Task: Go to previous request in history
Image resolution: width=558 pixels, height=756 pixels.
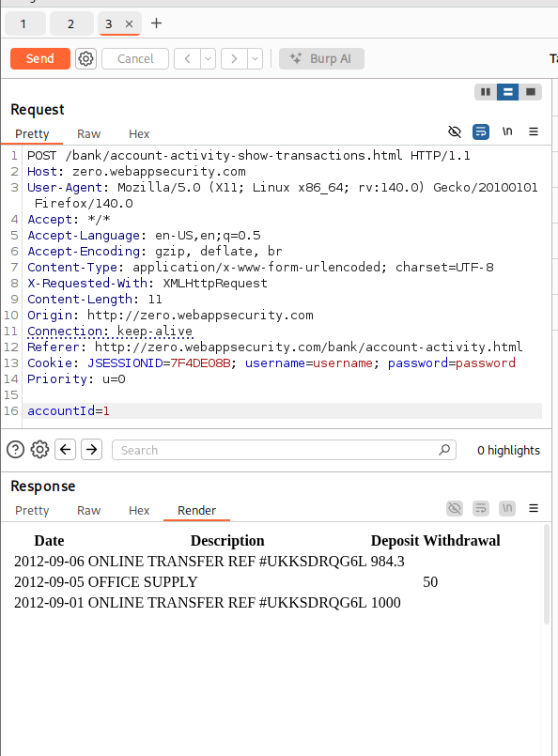Action: coord(187,59)
